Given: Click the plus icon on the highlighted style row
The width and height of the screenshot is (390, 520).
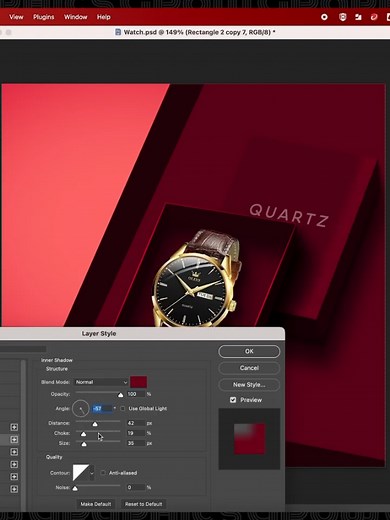Looking at the screenshot, I should coord(14,440).
